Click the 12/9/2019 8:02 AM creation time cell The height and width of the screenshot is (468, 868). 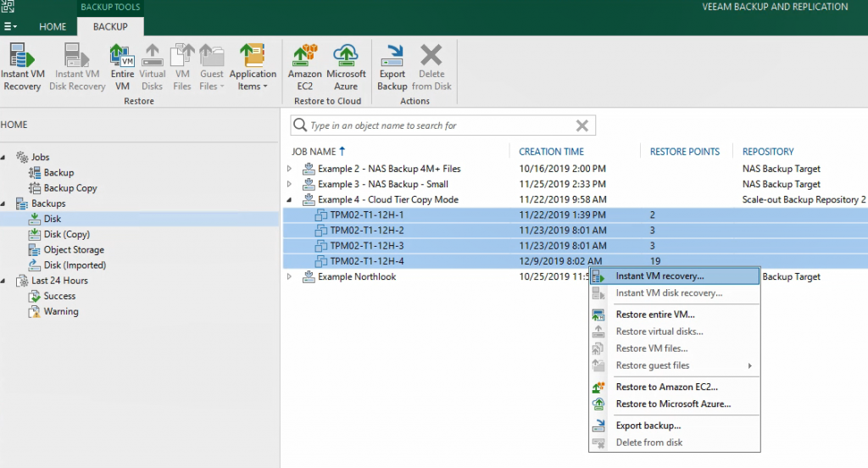click(x=560, y=261)
